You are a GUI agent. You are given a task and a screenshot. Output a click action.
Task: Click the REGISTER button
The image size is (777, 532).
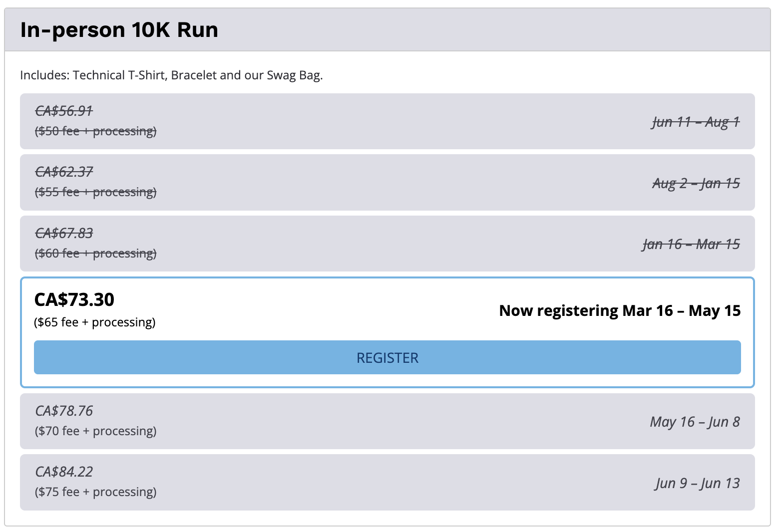(387, 357)
